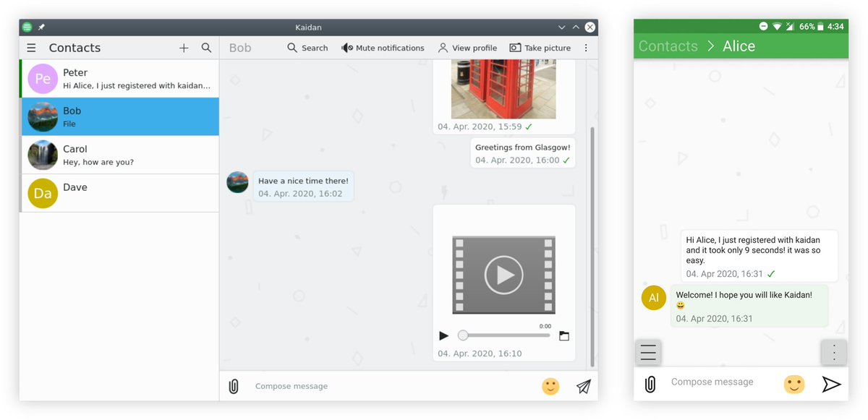Click the desktop chat scrollbar
The width and height of the screenshot is (868, 420).
coord(594,246)
